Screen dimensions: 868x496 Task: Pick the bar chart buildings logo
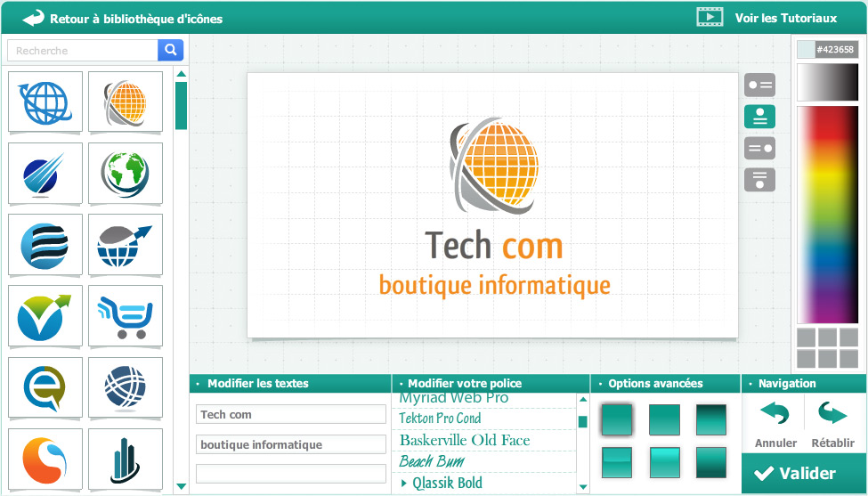pos(126,459)
